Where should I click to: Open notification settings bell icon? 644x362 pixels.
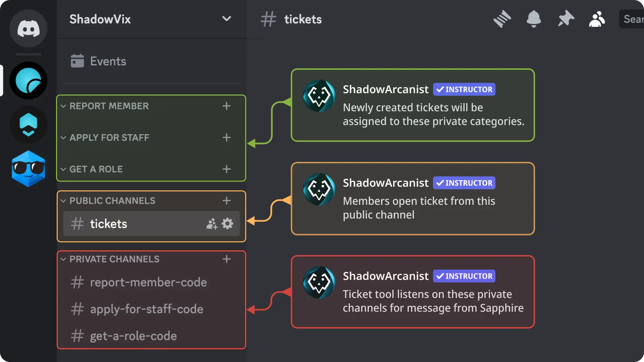[534, 19]
